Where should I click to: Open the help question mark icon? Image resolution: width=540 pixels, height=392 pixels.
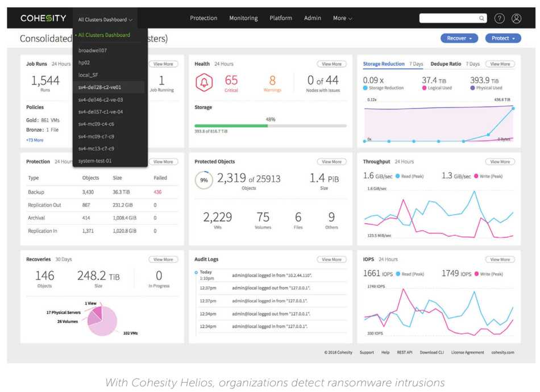(x=500, y=18)
